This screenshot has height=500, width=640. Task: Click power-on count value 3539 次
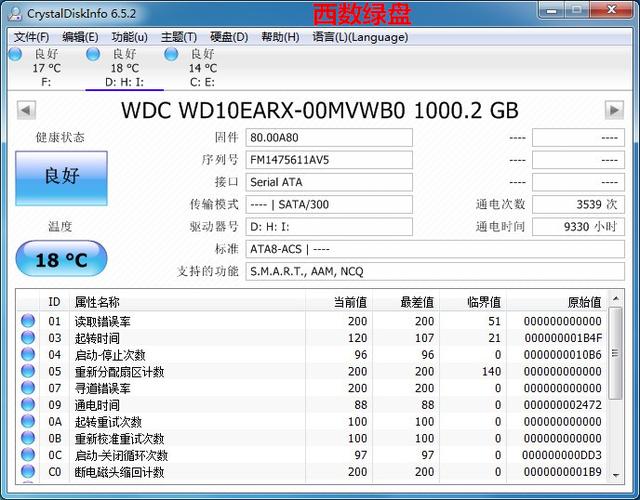coord(578,204)
